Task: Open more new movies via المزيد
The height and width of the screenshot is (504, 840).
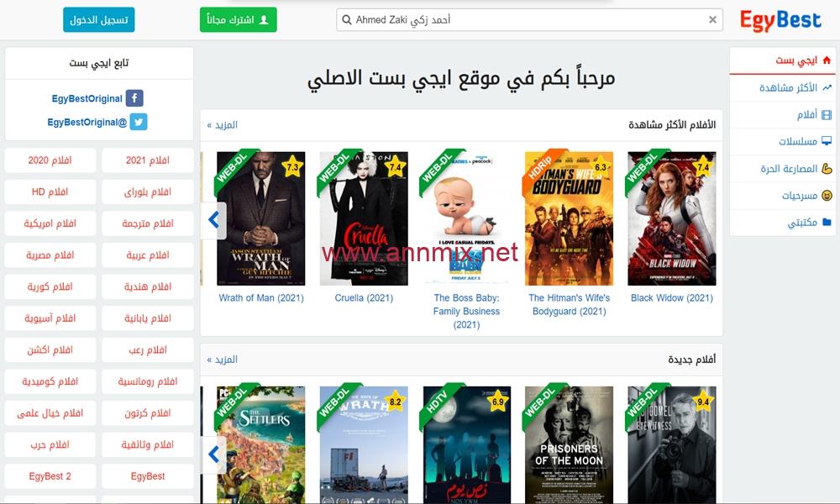Action: tap(223, 360)
